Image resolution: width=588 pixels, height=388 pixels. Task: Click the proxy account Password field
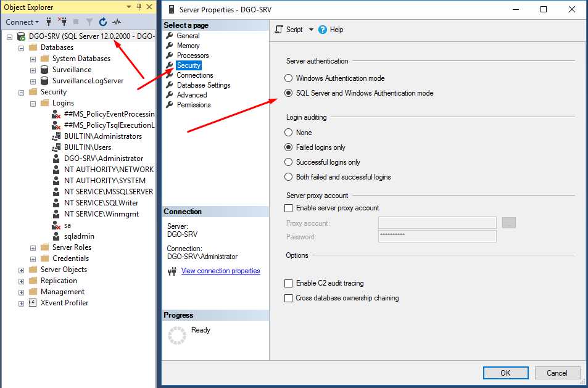pyautogui.click(x=437, y=236)
